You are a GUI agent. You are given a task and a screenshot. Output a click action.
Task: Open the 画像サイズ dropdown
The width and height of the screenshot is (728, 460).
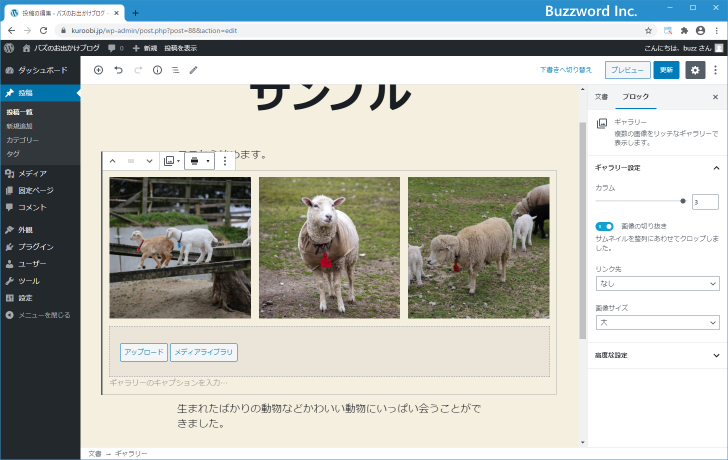click(656, 323)
